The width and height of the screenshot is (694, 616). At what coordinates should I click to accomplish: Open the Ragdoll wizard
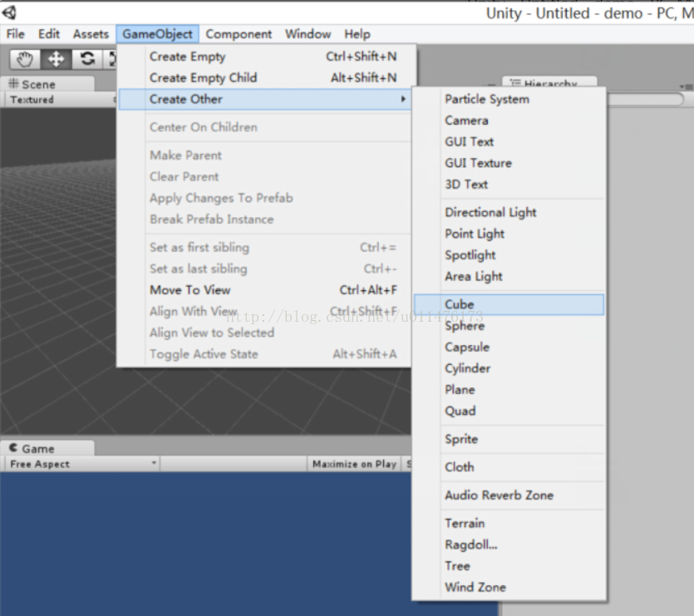(509, 545)
